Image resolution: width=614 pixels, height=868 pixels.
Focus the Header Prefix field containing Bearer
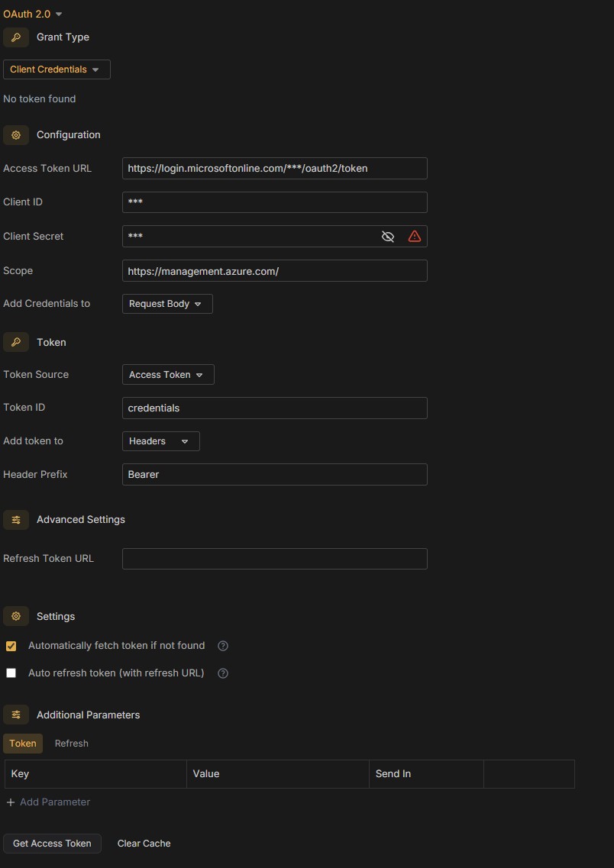pyautogui.click(x=275, y=474)
